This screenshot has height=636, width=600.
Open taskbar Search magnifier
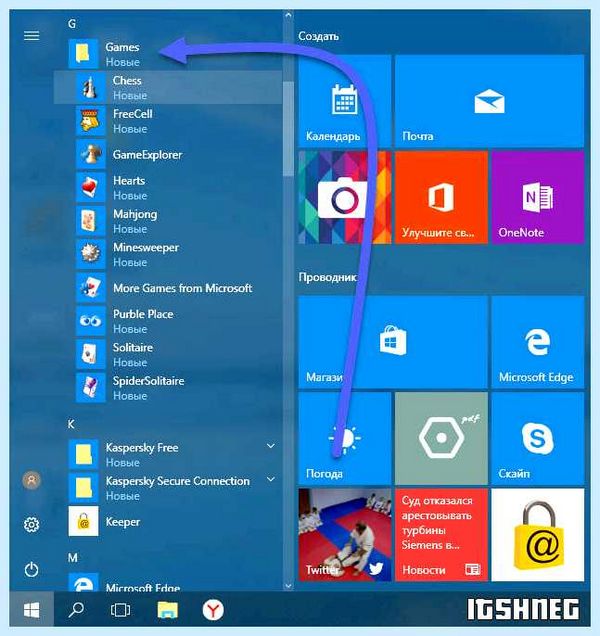click(76, 610)
